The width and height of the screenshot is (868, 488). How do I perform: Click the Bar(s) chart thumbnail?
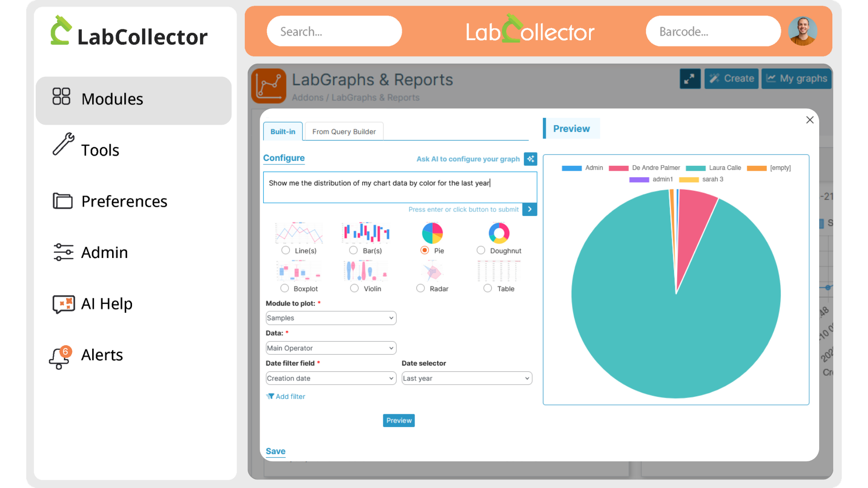click(x=366, y=233)
